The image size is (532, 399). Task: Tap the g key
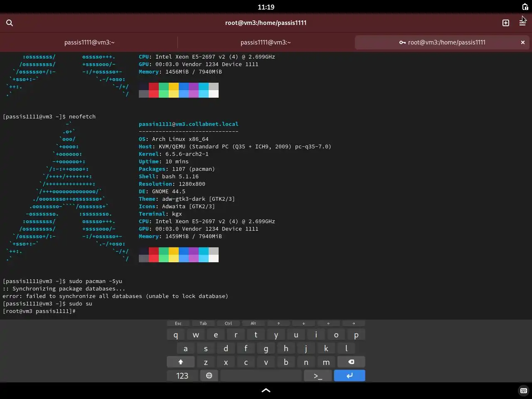266,348
